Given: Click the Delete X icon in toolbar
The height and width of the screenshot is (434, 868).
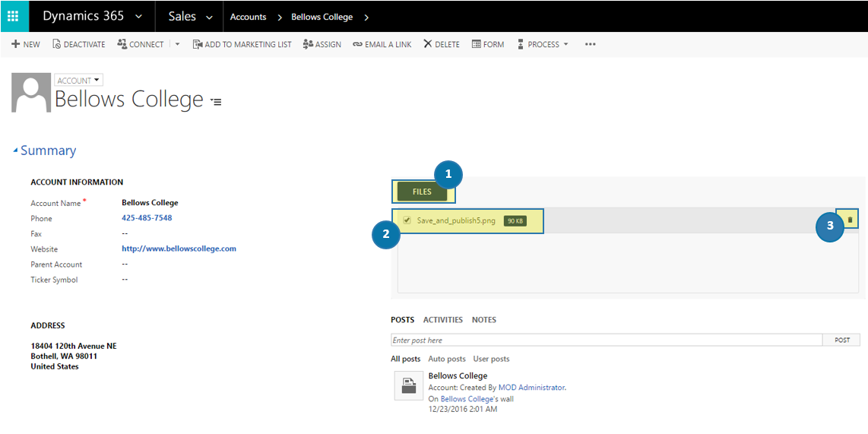Looking at the screenshot, I should pyautogui.click(x=428, y=45).
